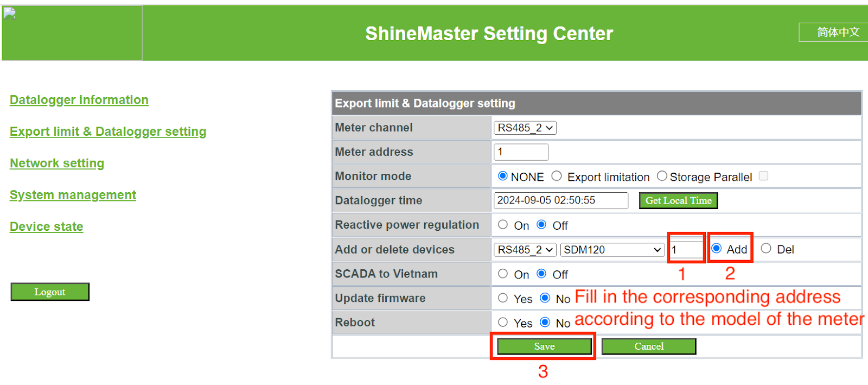The height and width of the screenshot is (385, 868).
Task: Click the Get Local Time button
Action: (678, 201)
